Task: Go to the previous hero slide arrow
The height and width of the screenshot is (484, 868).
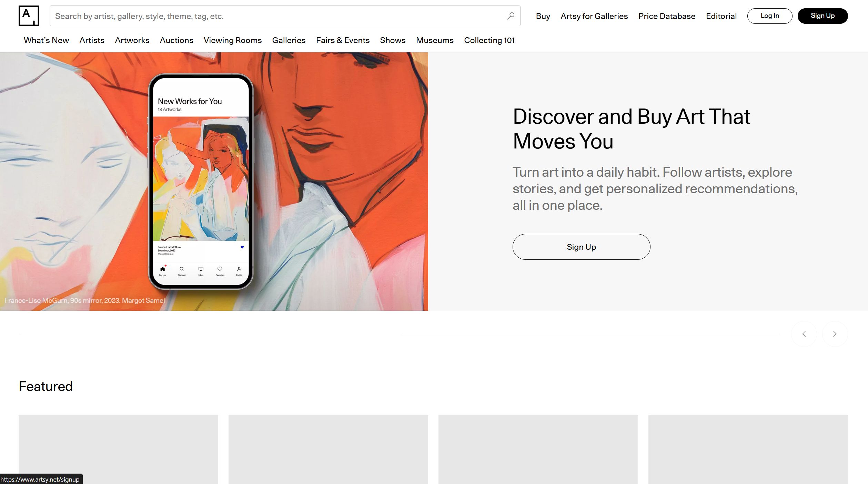Action: tap(804, 334)
